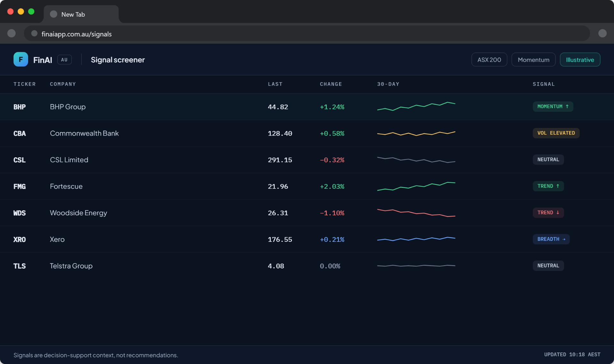Select the FMG ticker
Image resolution: width=614 pixels, height=364 pixels.
[x=20, y=186]
